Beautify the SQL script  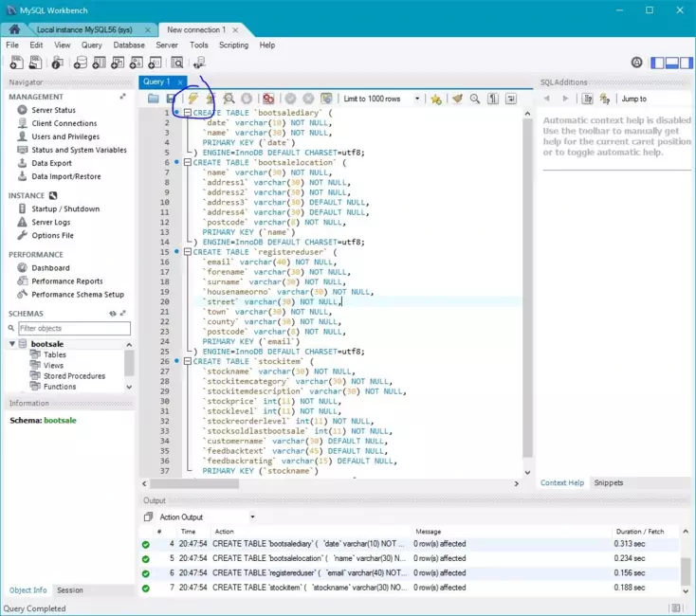click(457, 99)
